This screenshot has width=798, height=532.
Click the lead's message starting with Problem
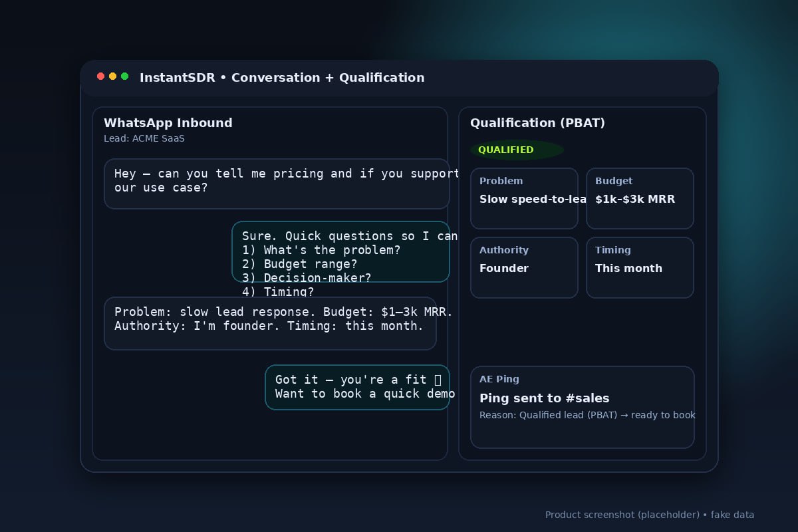(x=270, y=323)
